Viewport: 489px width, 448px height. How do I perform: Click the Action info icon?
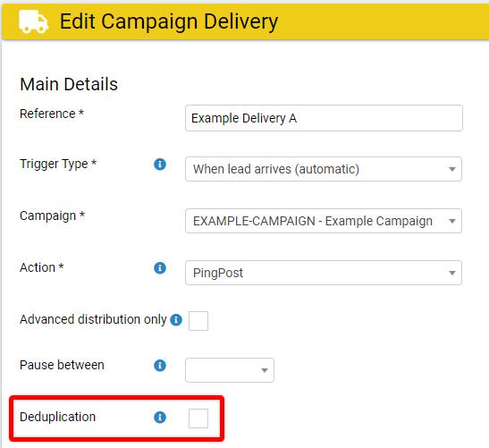click(x=160, y=267)
